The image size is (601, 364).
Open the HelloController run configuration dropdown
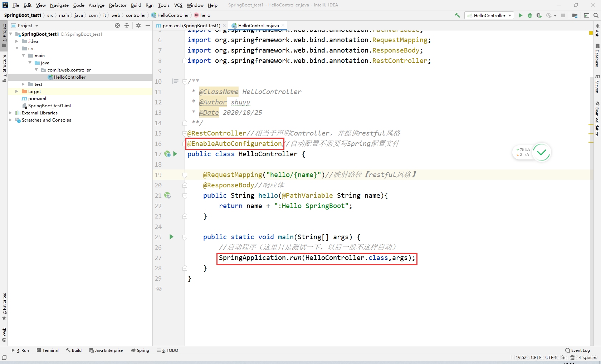(489, 15)
